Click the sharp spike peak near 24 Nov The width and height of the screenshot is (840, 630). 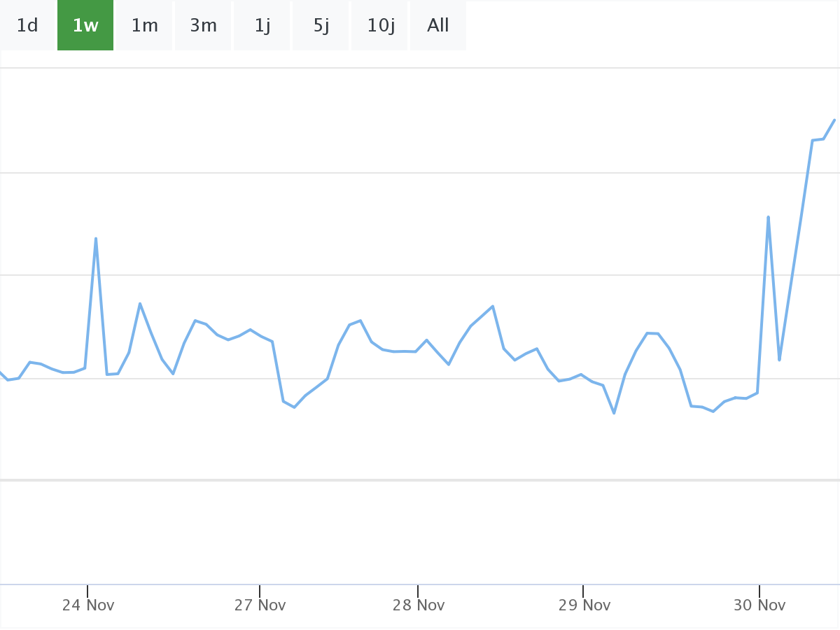[96, 239]
